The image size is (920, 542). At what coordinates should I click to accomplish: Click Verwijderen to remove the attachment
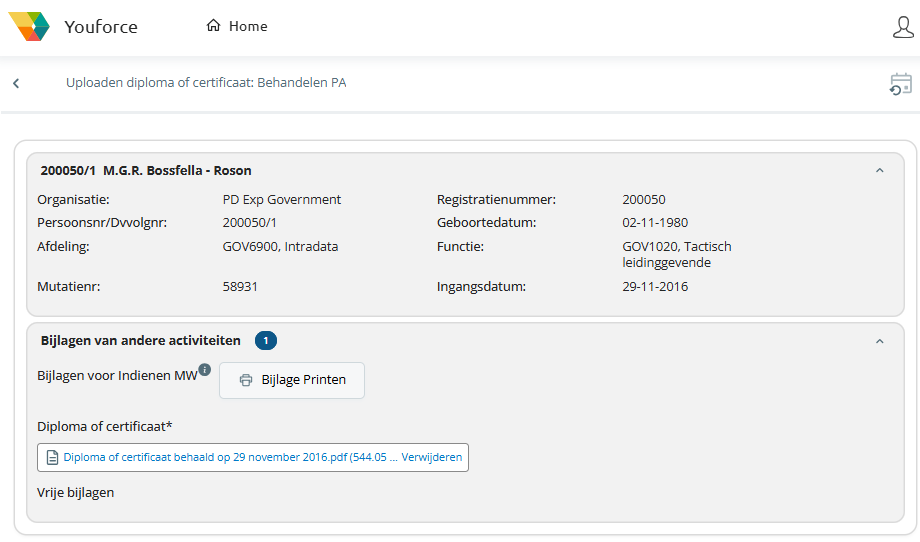click(x=432, y=457)
